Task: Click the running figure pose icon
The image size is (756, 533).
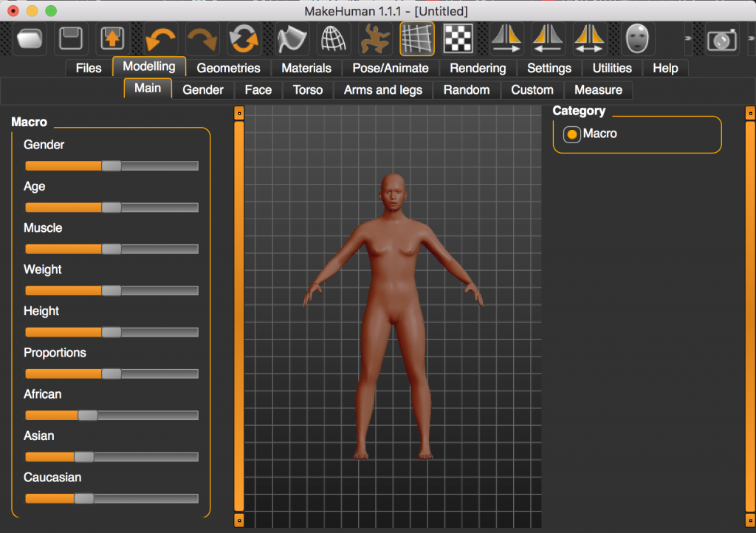Action: coord(375,40)
